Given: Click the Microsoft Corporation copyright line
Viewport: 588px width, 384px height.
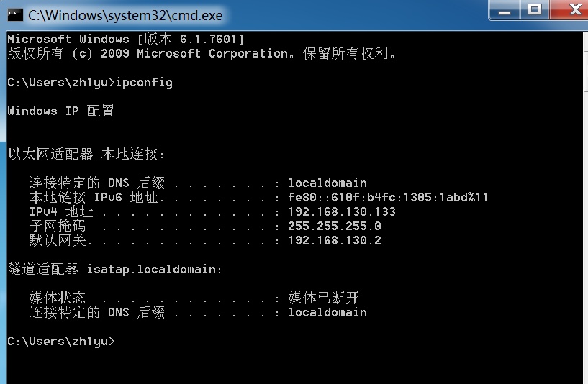Looking at the screenshot, I should pos(202,54).
